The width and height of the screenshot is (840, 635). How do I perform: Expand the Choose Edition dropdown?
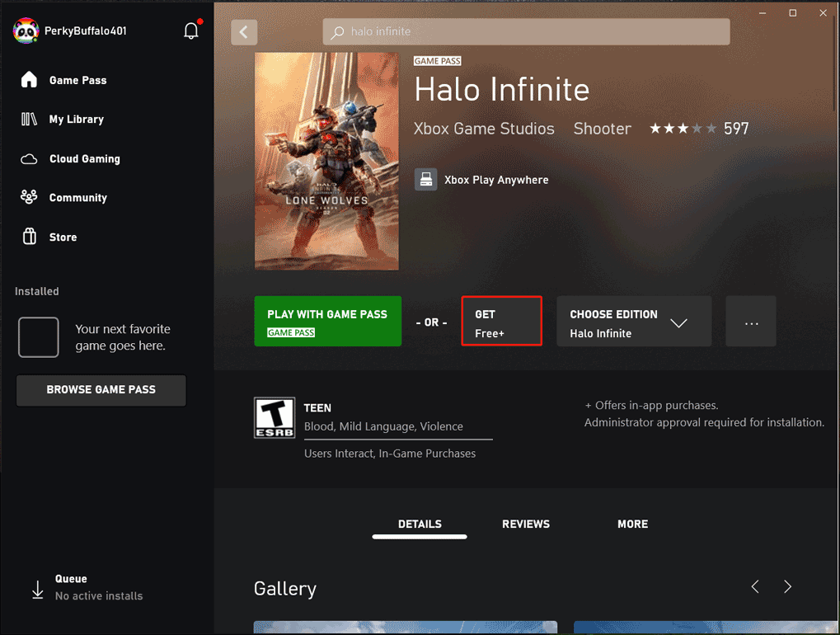click(633, 321)
